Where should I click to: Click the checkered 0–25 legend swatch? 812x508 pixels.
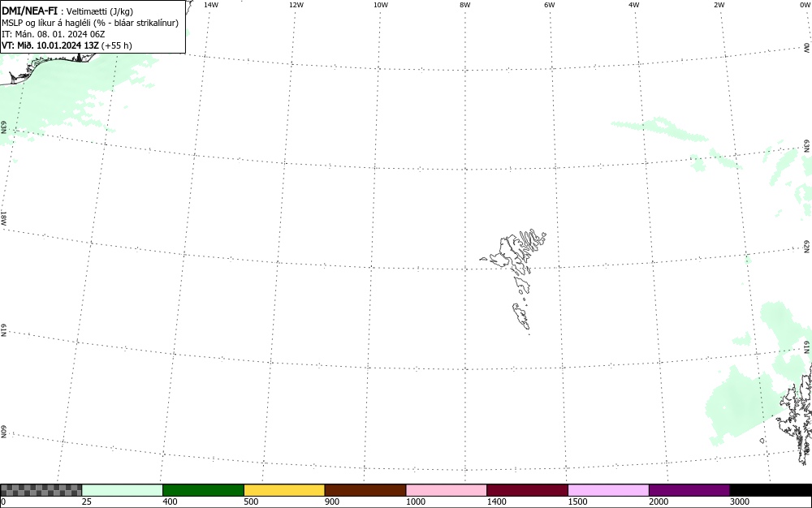pos(41,490)
